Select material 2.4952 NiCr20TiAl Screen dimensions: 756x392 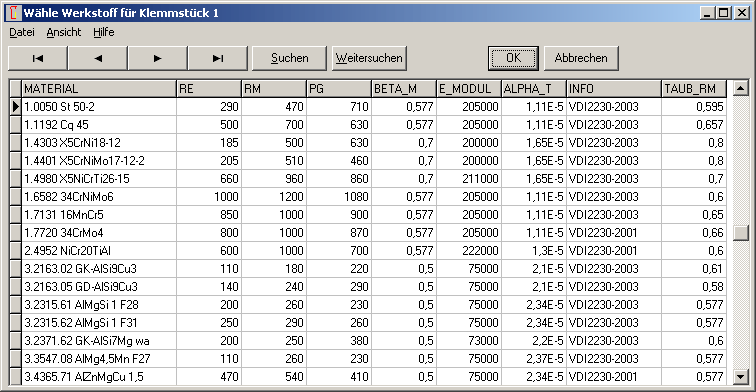tap(99, 251)
